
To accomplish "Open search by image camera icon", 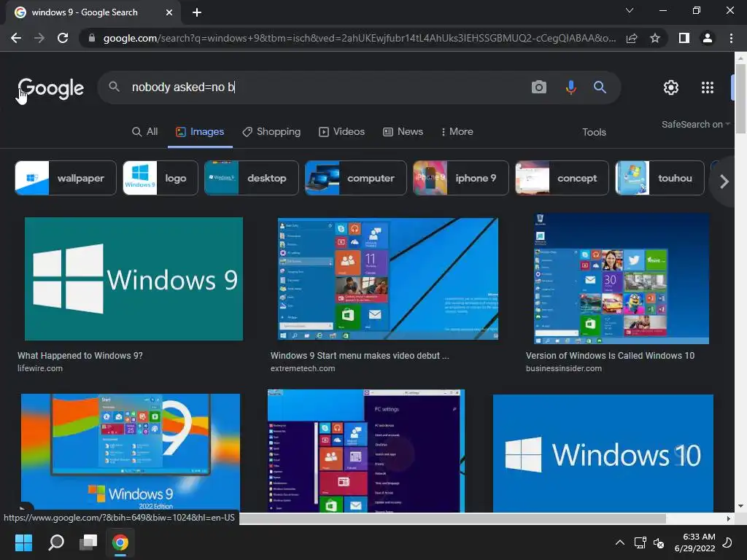I will [x=539, y=87].
